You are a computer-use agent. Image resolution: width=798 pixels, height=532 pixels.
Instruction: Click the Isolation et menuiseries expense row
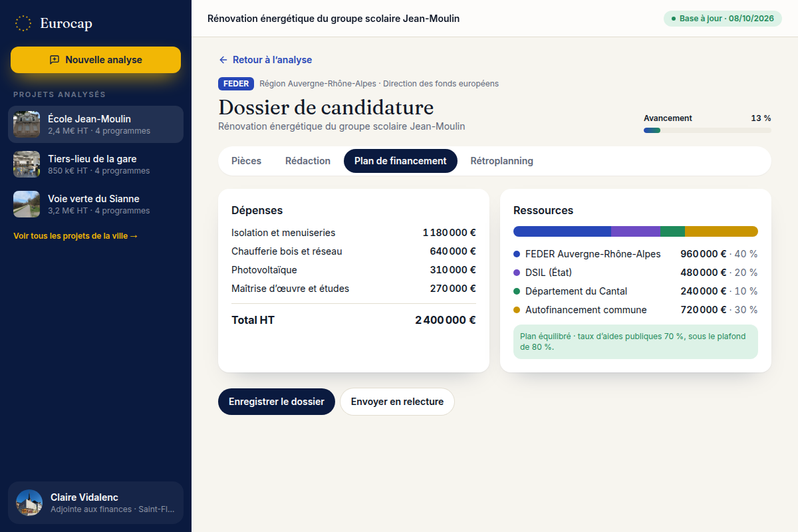pyautogui.click(x=354, y=233)
